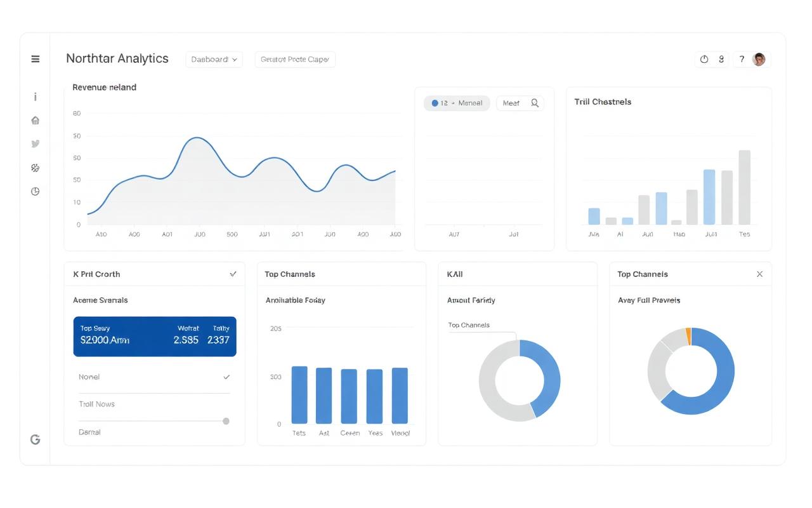Screen dimensions: 812x508
Task: Toggle the checkmark on K Pril Crorth card
Action: (x=233, y=274)
